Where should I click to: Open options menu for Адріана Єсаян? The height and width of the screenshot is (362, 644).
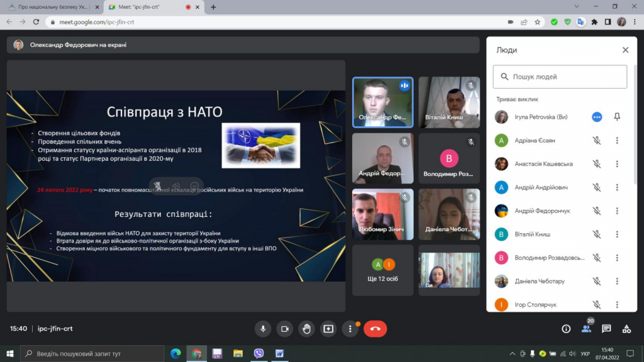[x=617, y=140]
